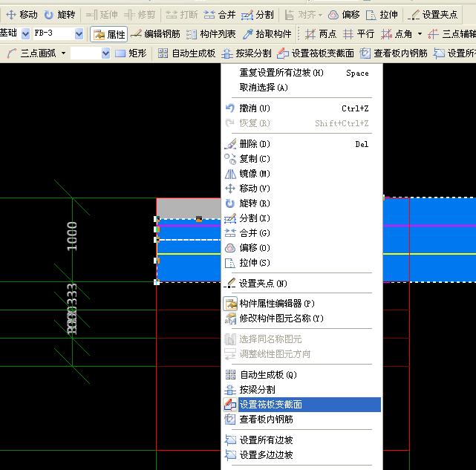
Task: Select 三点画弧 three-point arc tool
Action: click(x=32, y=53)
